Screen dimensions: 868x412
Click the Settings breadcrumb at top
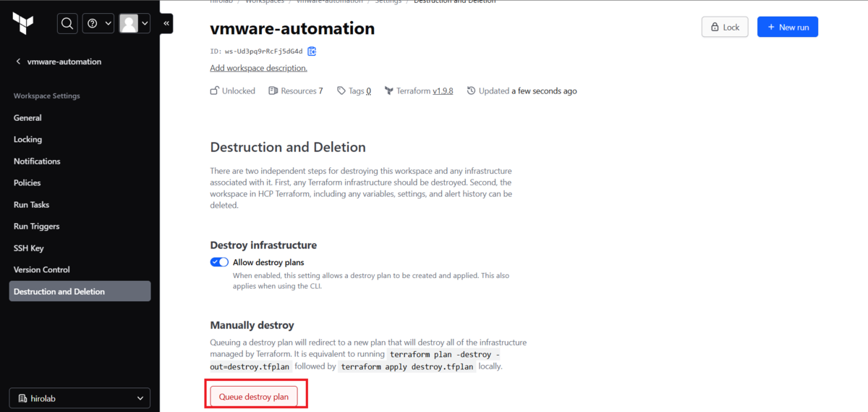390,2
